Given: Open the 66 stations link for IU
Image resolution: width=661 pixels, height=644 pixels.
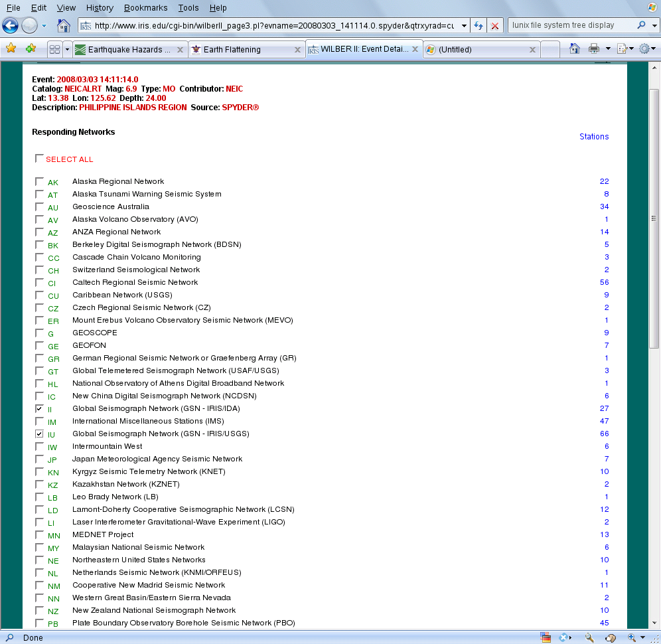Looking at the screenshot, I should 604,434.
